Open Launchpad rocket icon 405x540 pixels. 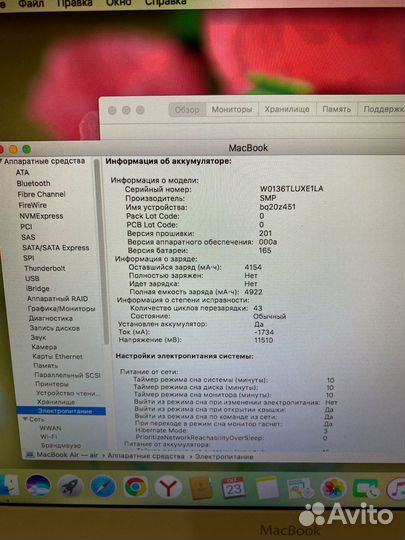coord(70,486)
